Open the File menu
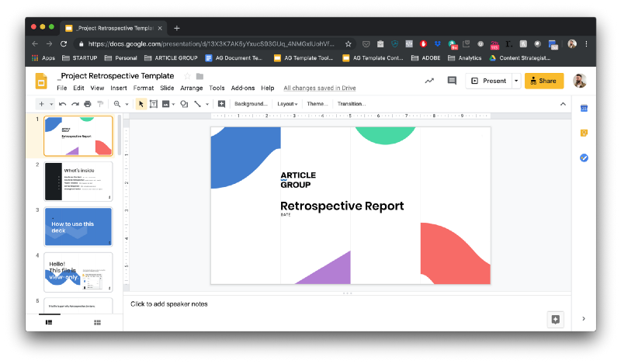 62,88
